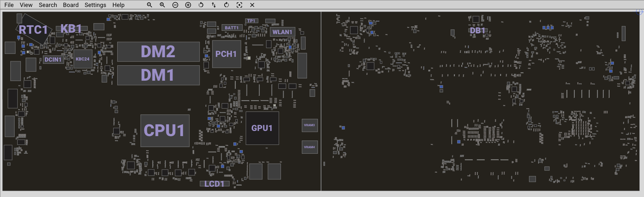Open the File menu
The height and width of the screenshot is (197, 644).
tap(9, 5)
